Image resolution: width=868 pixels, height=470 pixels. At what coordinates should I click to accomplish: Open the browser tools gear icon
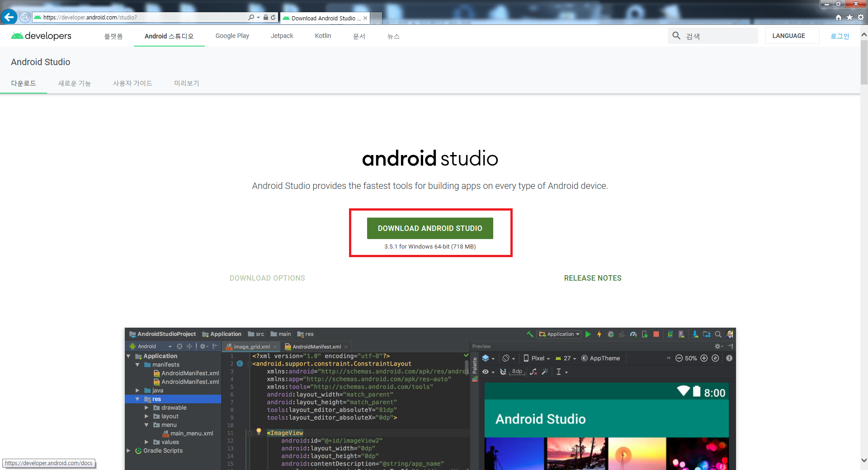click(x=860, y=17)
